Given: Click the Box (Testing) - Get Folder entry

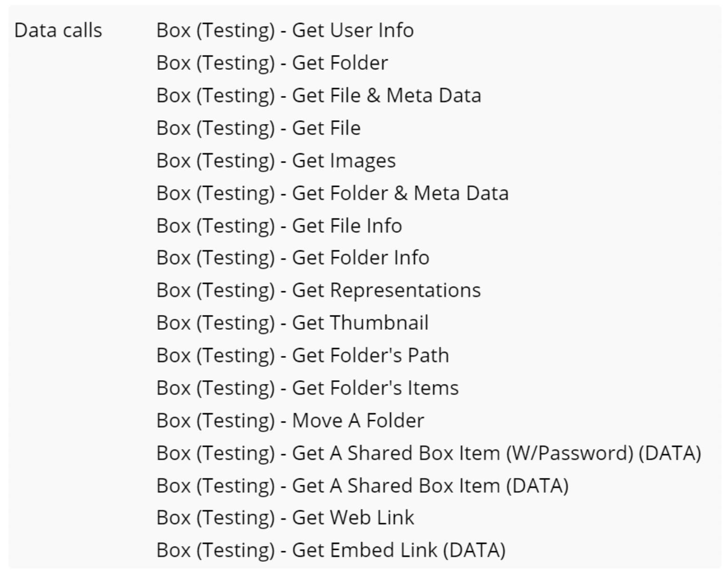Looking at the screenshot, I should coord(272,63).
